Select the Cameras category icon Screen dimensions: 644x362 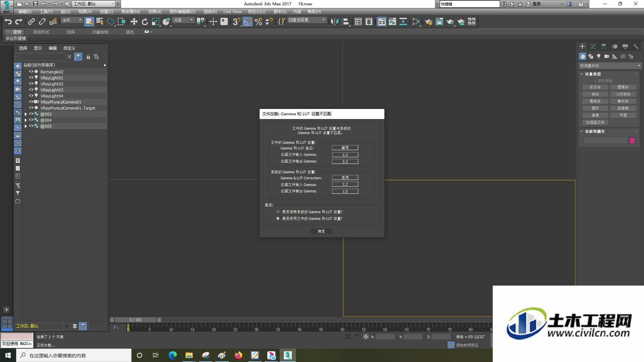click(607, 56)
